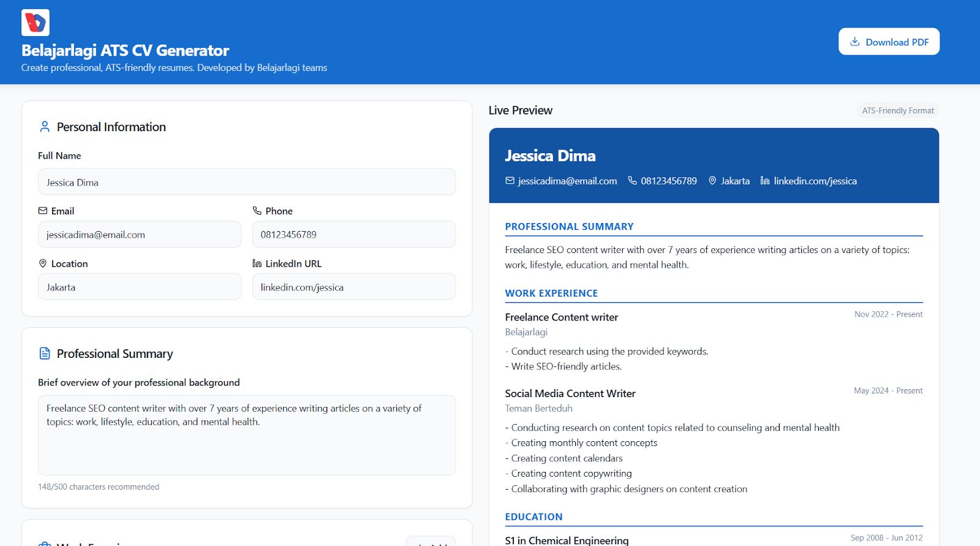The height and width of the screenshot is (546, 980).
Task: Click 'Creating content calendars' bullet
Action: click(563, 458)
